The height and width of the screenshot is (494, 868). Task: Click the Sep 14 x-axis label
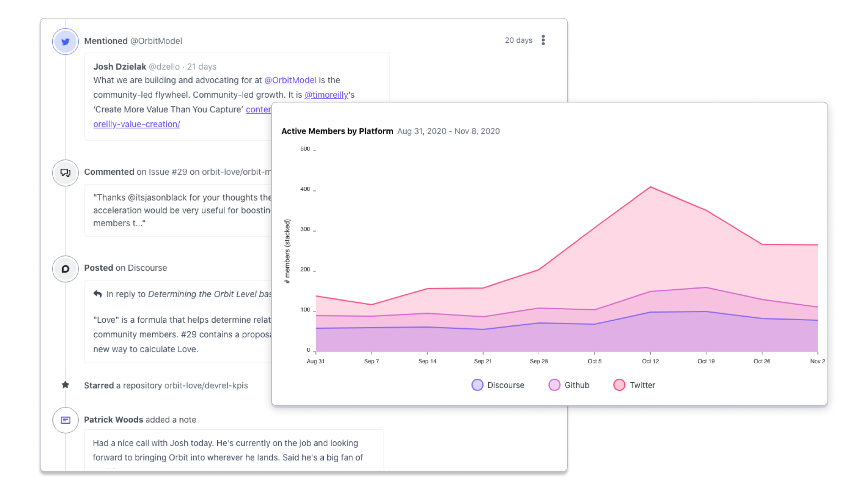(x=427, y=361)
